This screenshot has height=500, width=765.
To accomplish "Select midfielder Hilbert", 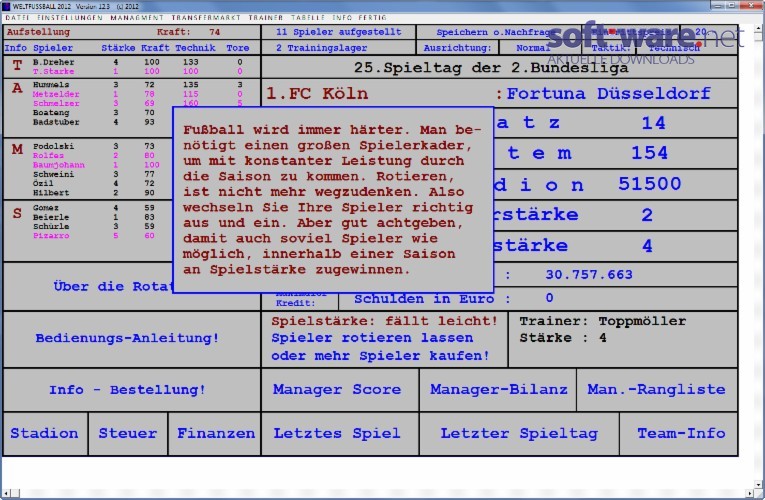I will [x=51, y=193].
